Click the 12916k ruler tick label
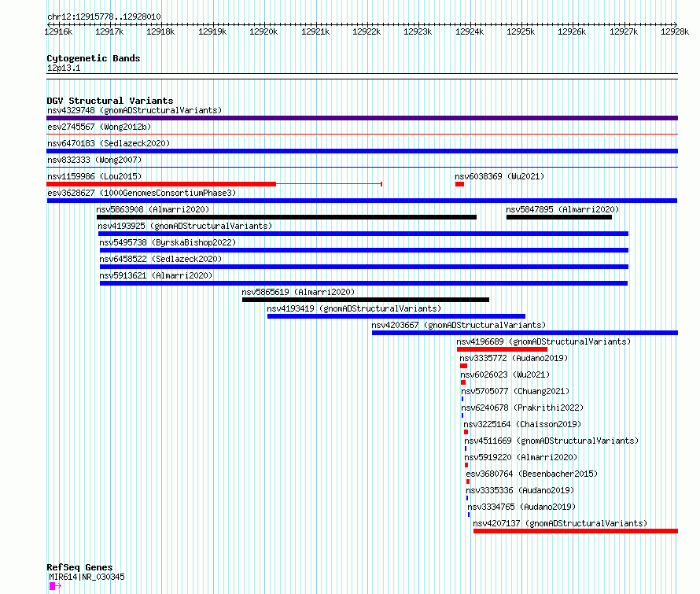 click(58, 31)
